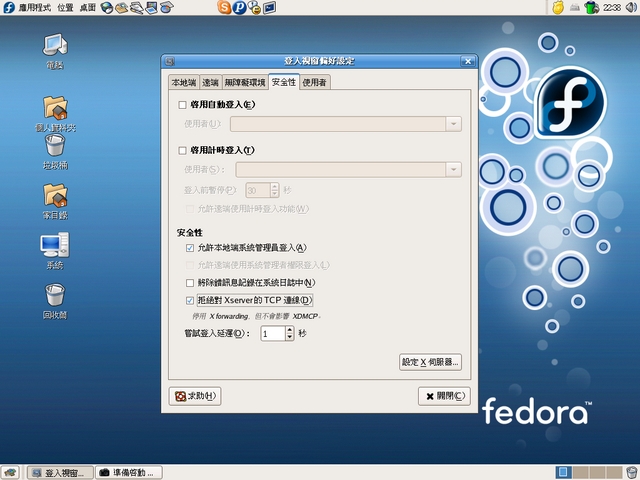Select the 個人資料夾 folder desktop icon
The width and height of the screenshot is (640, 480).
tap(55, 114)
